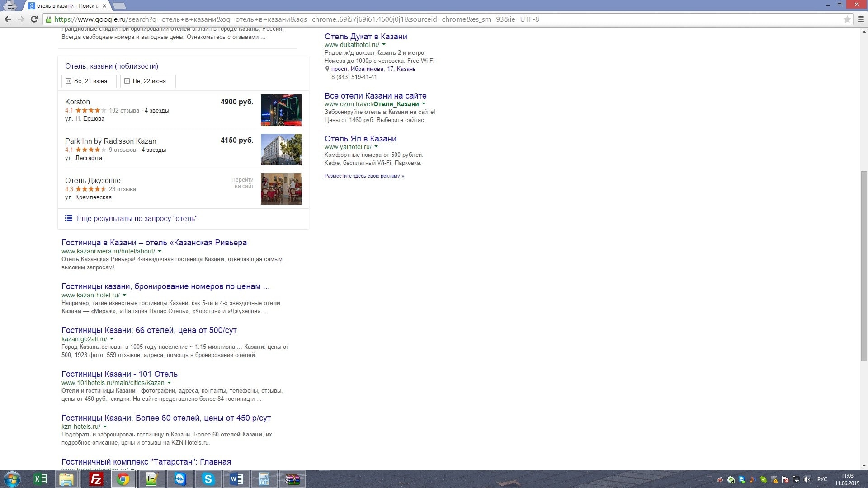Bookmark page with the star icon
868x488 pixels.
pos(847,19)
